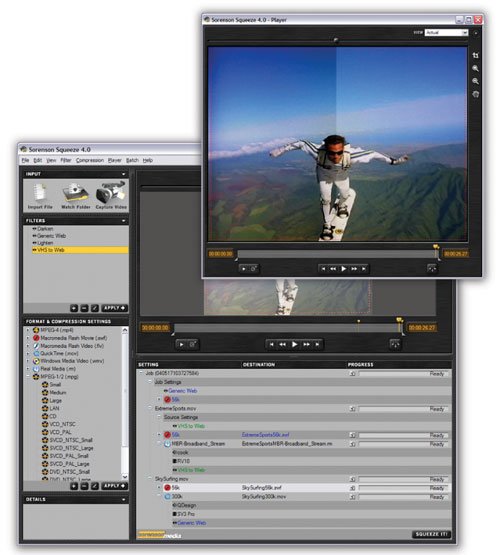Skip to first frame in main window

[x=271, y=344]
